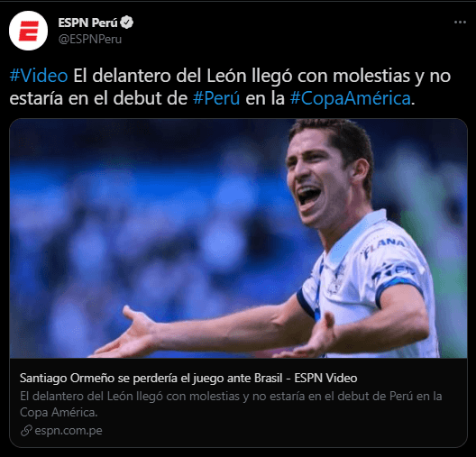Image resolution: width=476 pixels, height=457 pixels.
Task: Click the tweet text 'estaría en el debut de'
Action: tap(98, 98)
